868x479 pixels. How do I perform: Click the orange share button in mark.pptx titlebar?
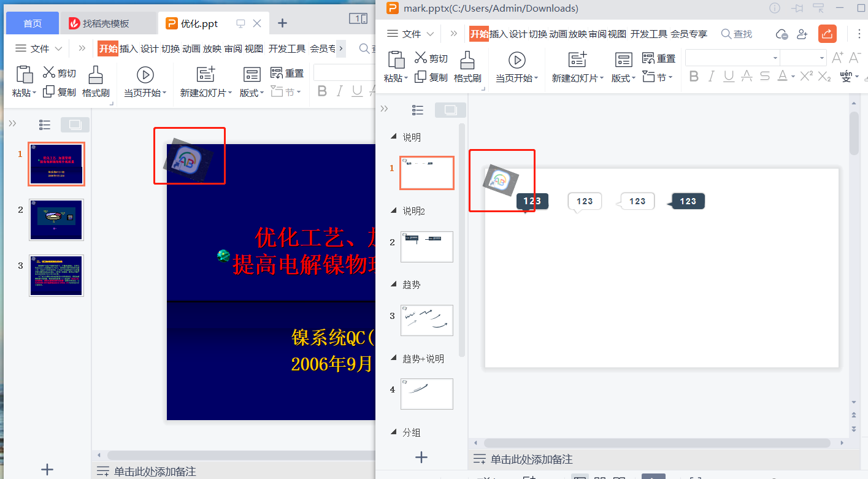pos(827,34)
